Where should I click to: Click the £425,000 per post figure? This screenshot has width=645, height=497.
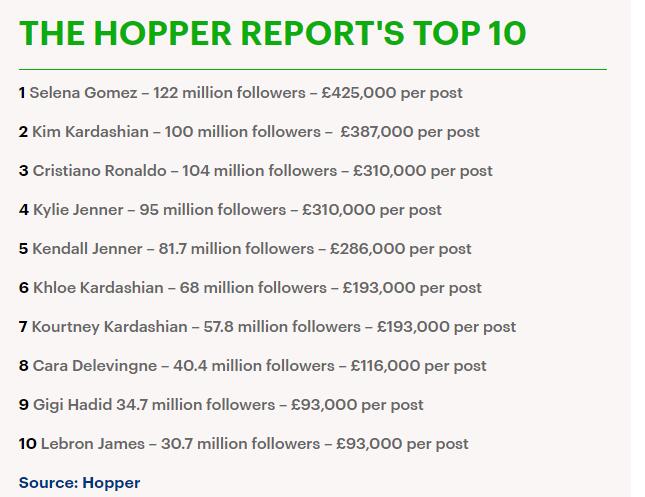point(392,93)
